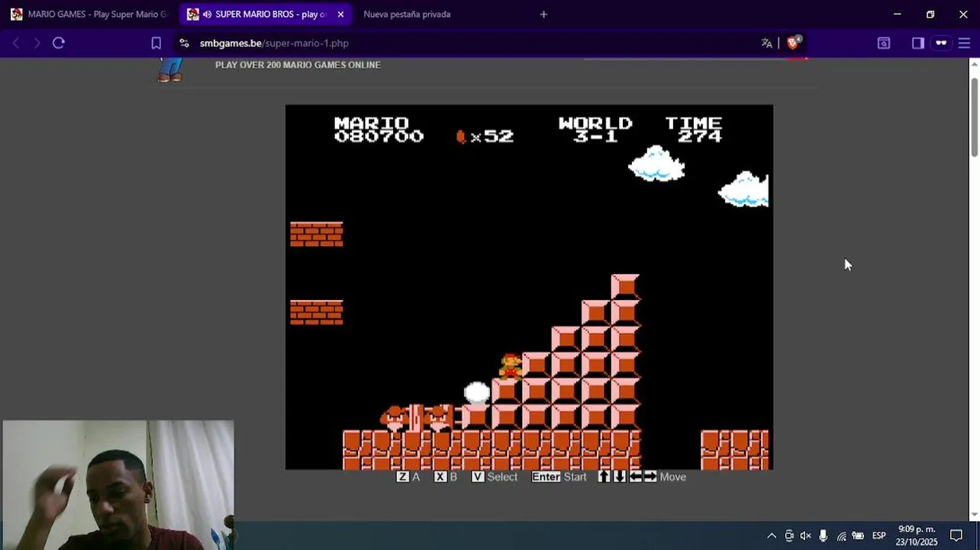Screen dimensions: 980x550
Task: Click the right arrow key icon
Action: tap(650, 477)
